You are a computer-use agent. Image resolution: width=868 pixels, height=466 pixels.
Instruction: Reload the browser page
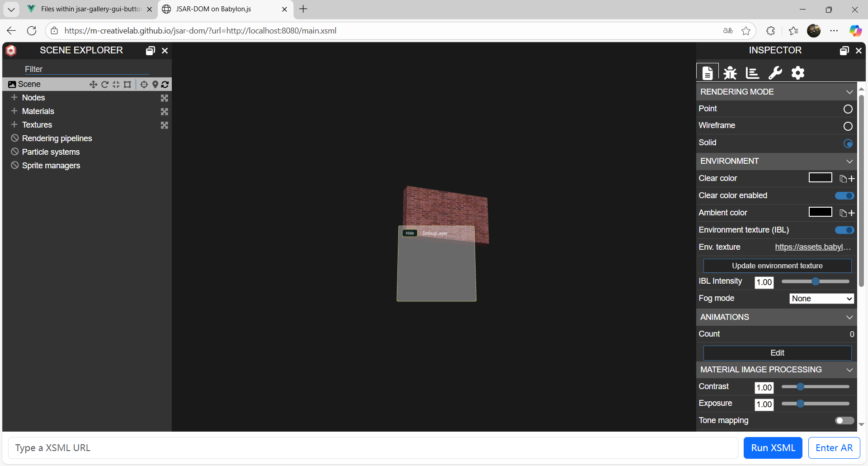tap(32, 31)
